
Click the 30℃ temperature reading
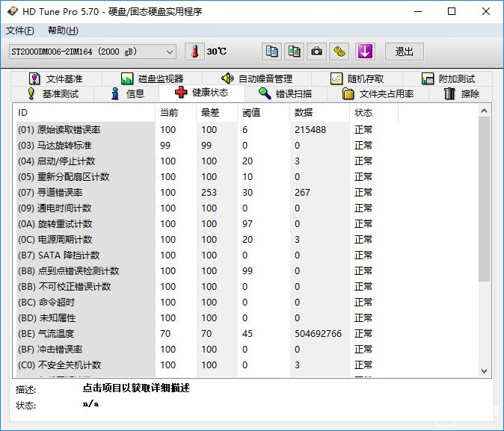point(217,52)
